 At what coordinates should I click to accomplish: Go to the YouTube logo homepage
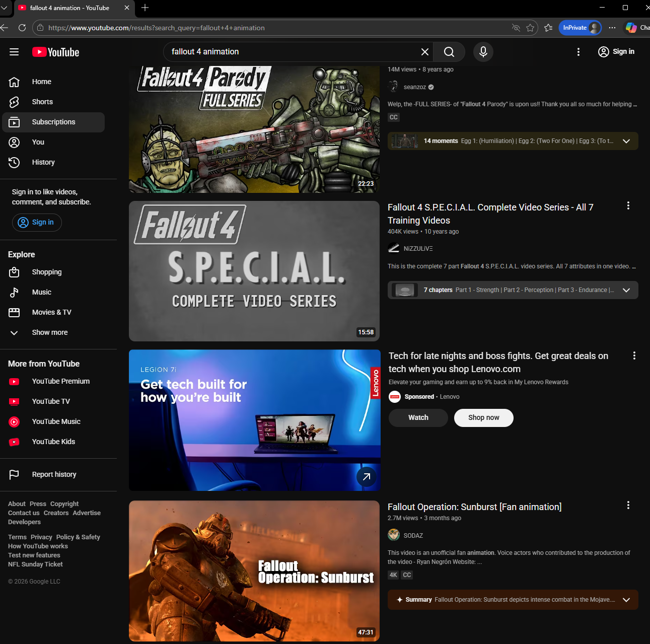56,52
